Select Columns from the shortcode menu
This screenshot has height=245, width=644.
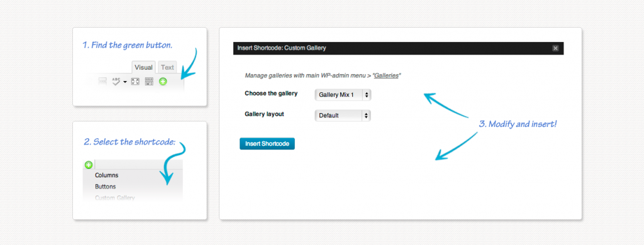(x=107, y=175)
